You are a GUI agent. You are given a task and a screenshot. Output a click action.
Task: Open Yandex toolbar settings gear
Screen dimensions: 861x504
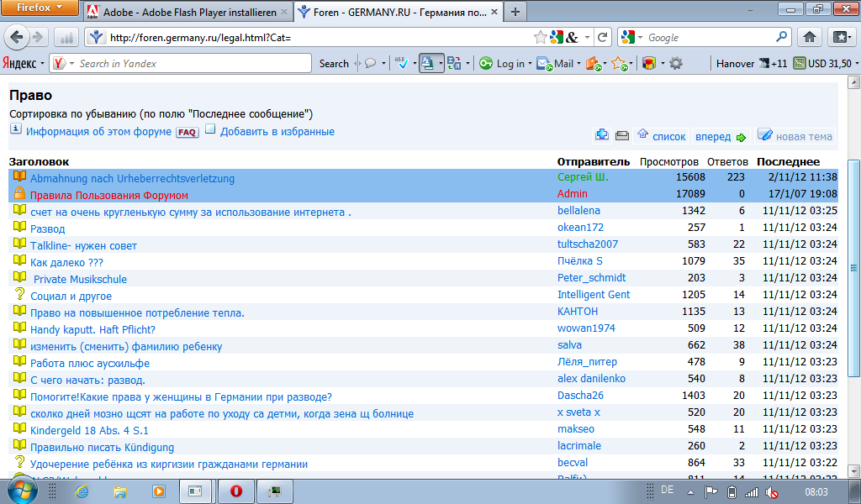pyautogui.click(x=675, y=63)
